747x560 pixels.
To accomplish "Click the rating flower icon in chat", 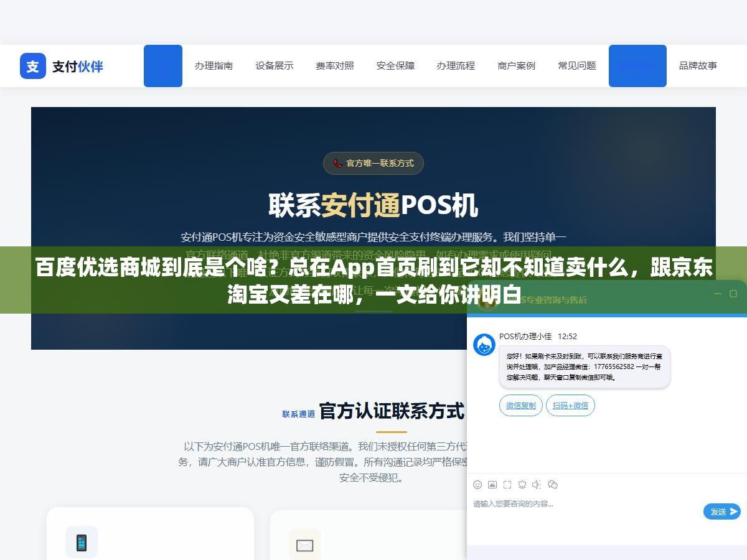I will pyautogui.click(x=522, y=485).
